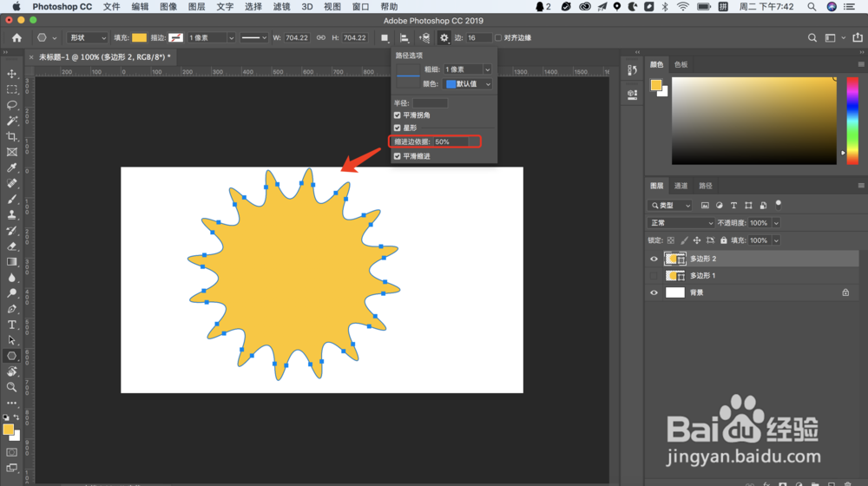Open macOS Spotlight search in menu bar
Image resolution: width=868 pixels, height=486 pixels.
pos(812,7)
